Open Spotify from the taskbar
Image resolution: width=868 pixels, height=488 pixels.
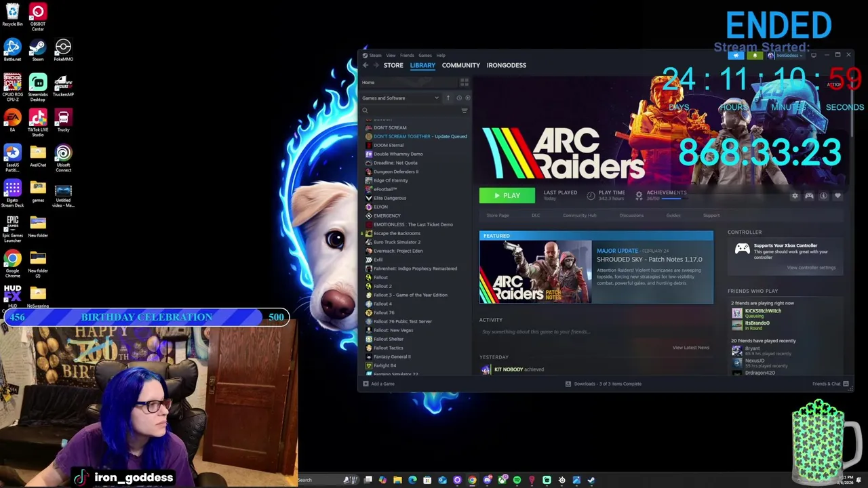tap(517, 480)
